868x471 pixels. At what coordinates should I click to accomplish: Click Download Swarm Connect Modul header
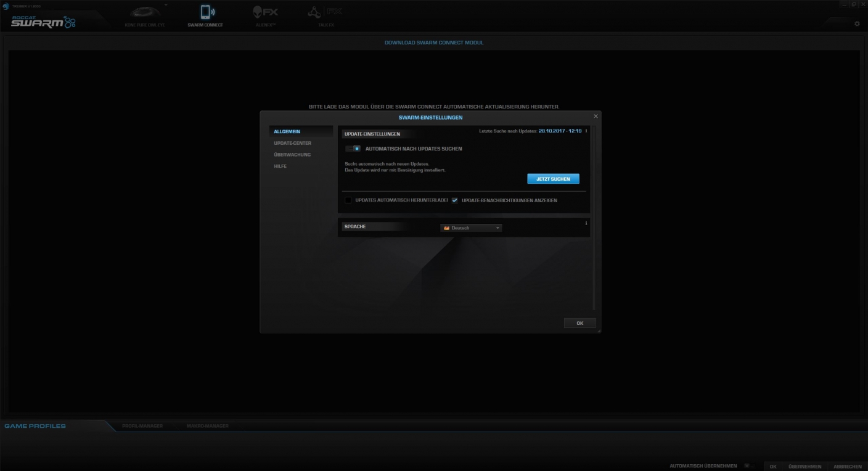click(x=434, y=43)
